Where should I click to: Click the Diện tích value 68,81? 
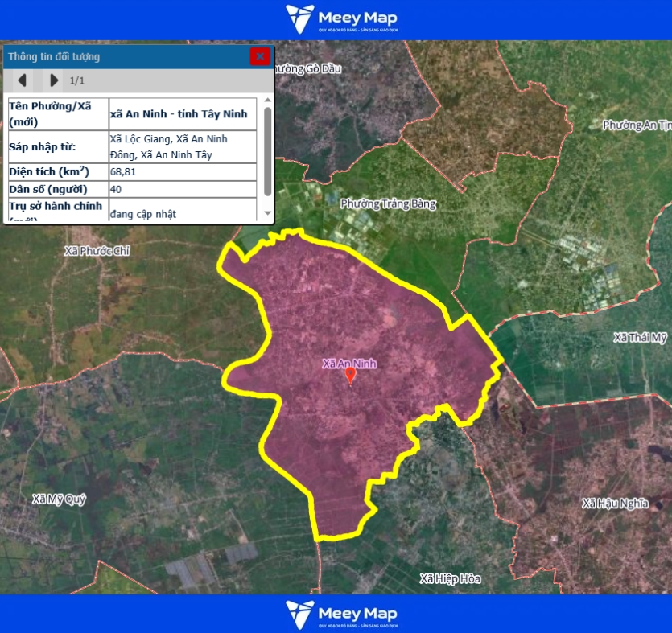click(x=122, y=172)
